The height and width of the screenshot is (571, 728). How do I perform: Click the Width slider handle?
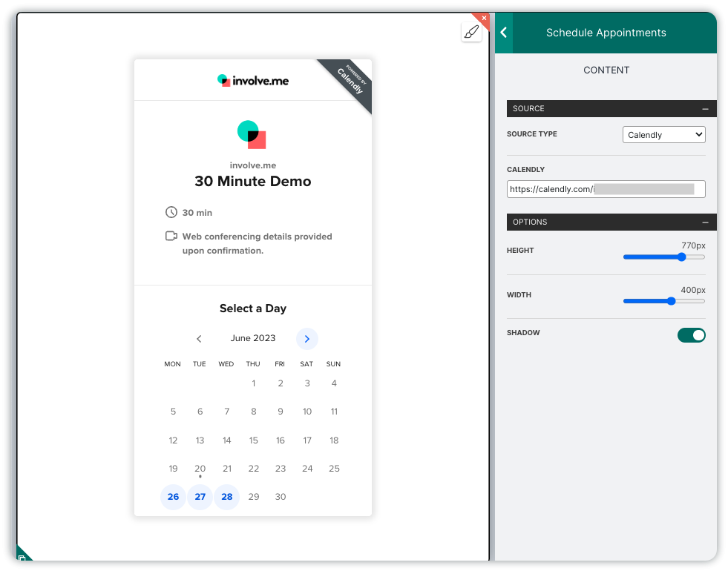pos(671,301)
